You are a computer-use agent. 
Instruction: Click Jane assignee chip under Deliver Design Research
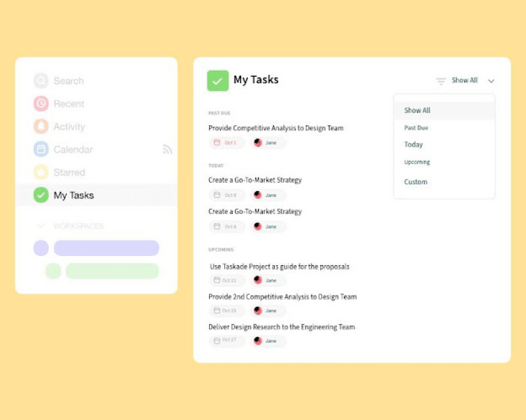268,341
